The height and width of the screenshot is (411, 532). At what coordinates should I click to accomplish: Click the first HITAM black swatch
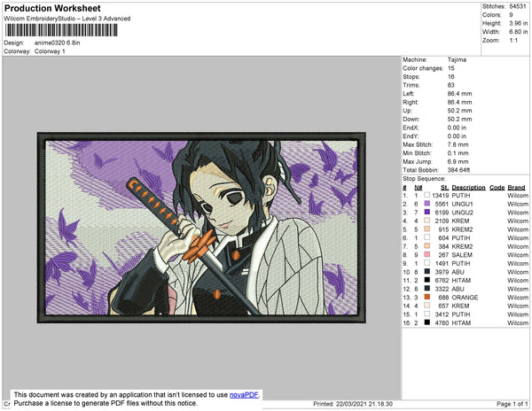point(426,280)
